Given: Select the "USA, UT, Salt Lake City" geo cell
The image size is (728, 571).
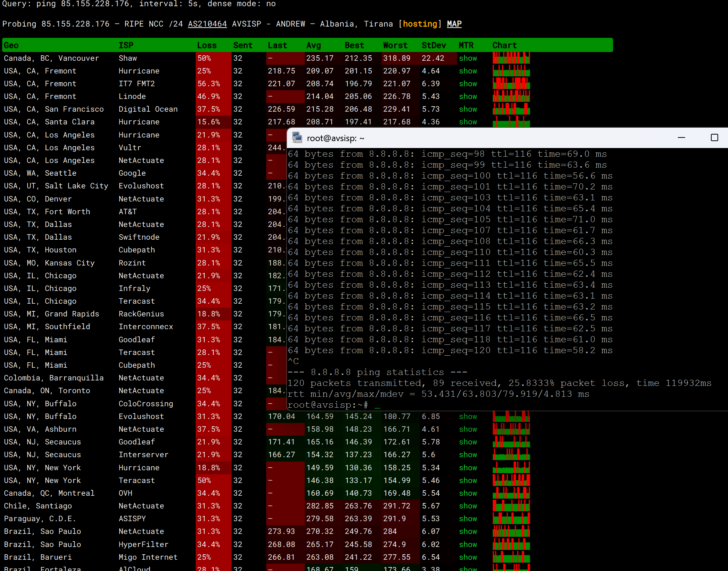Looking at the screenshot, I should [x=56, y=186].
